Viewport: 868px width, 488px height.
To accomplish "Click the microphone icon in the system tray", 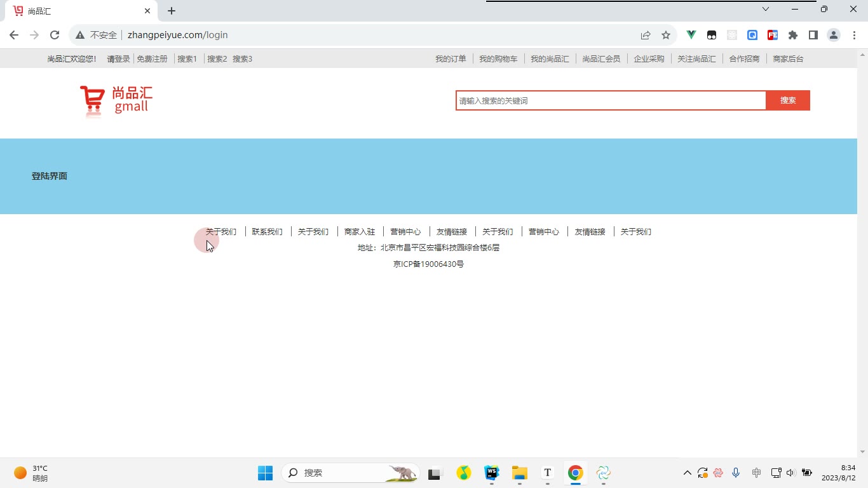I will pos(736,473).
